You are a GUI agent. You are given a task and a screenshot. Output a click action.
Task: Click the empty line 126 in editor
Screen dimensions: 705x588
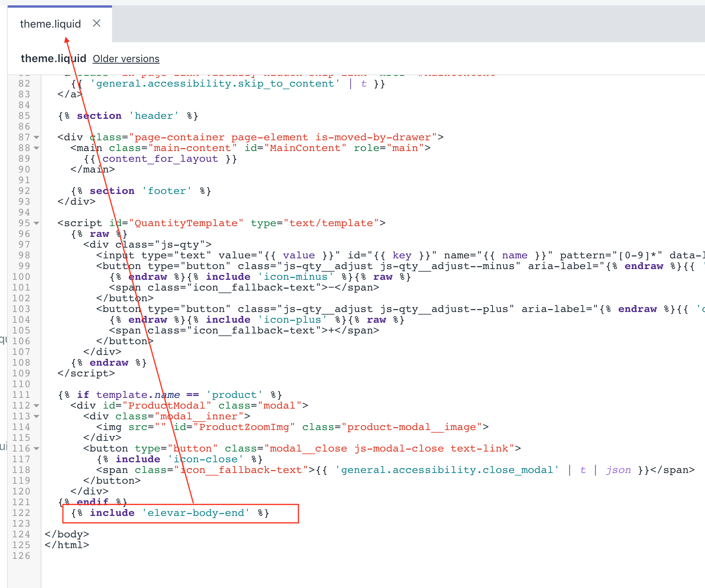(x=372, y=556)
